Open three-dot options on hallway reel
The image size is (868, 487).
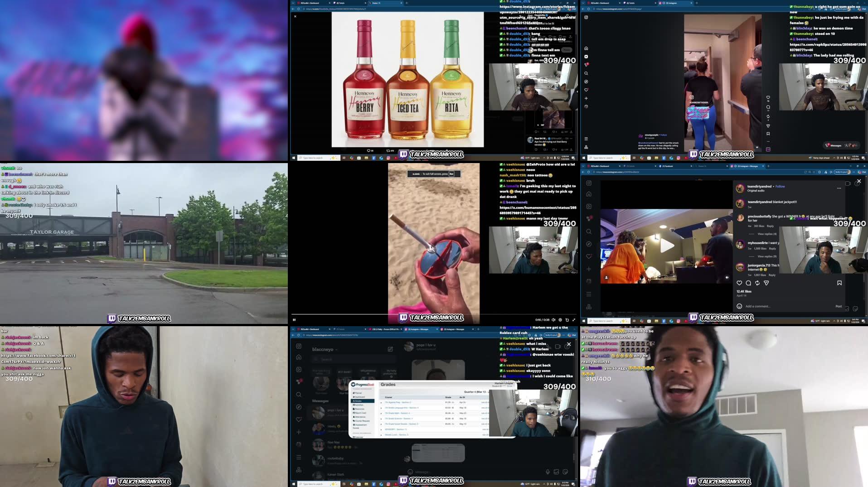[x=768, y=141]
